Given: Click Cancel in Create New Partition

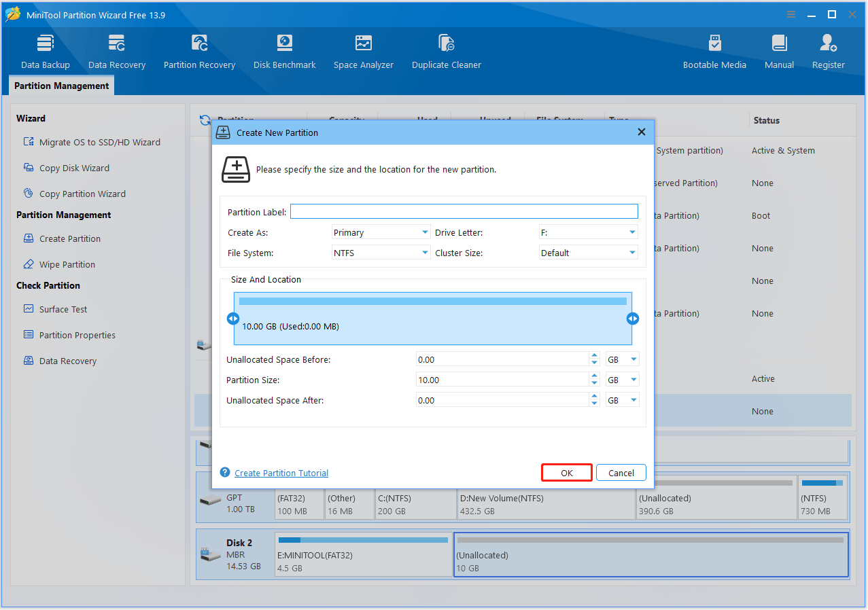Looking at the screenshot, I should point(621,473).
